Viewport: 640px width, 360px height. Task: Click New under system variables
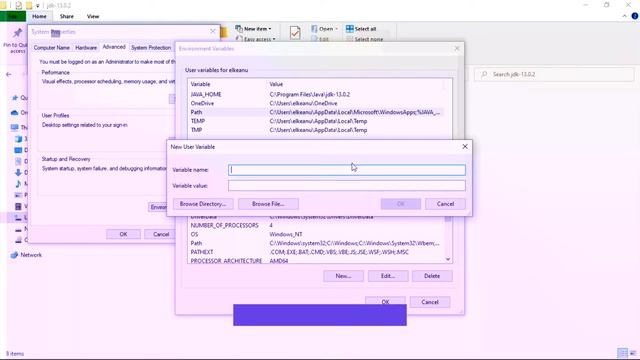tap(343, 276)
